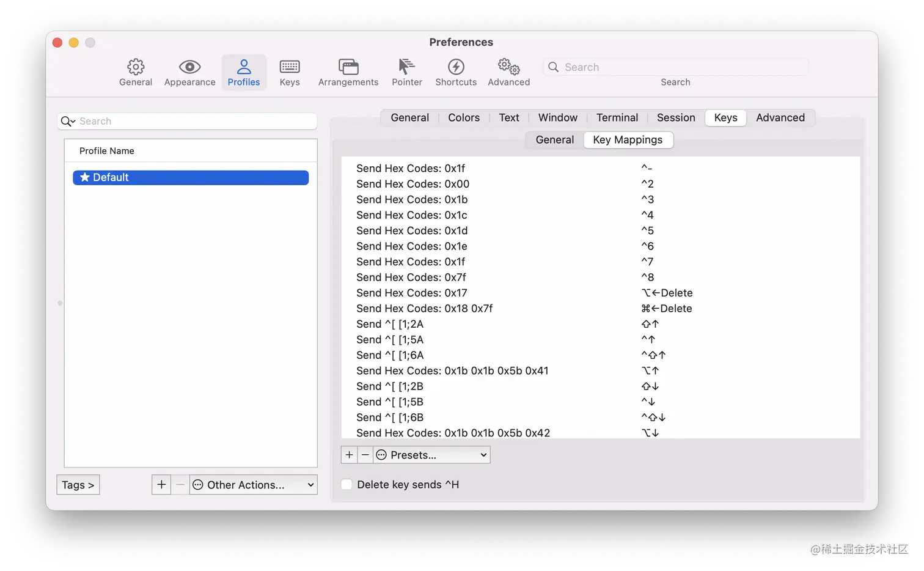Select the Send ^[ [1;5A mapping row
924x571 pixels.
point(601,340)
